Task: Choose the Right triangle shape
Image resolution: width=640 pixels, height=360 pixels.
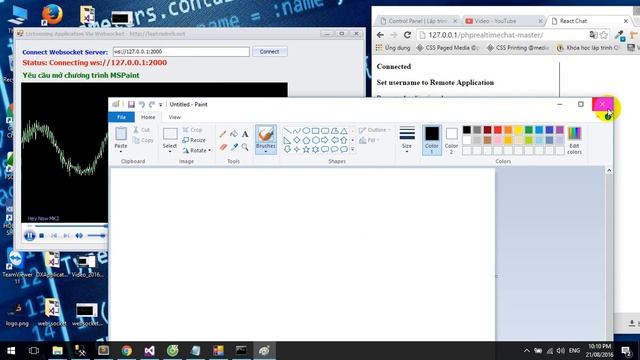Action: pos(287,140)
